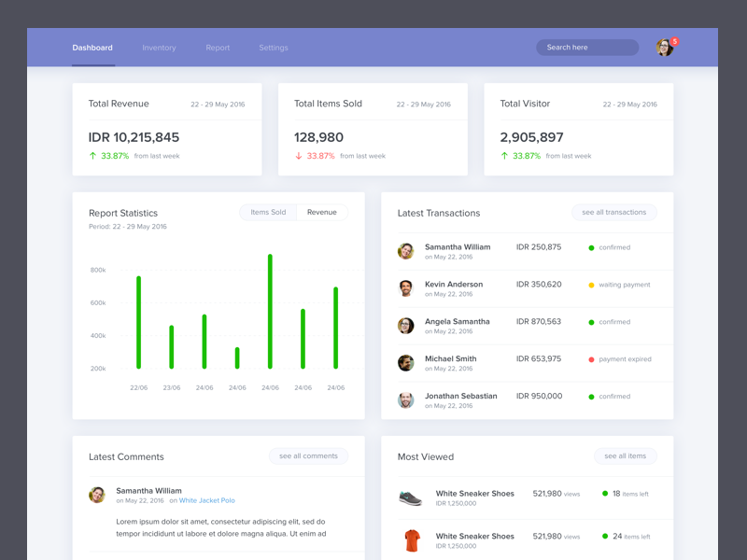Click Angela Samantha's avatar photo
The height and width of the screenshot is (560, 747).
point(405,326)
